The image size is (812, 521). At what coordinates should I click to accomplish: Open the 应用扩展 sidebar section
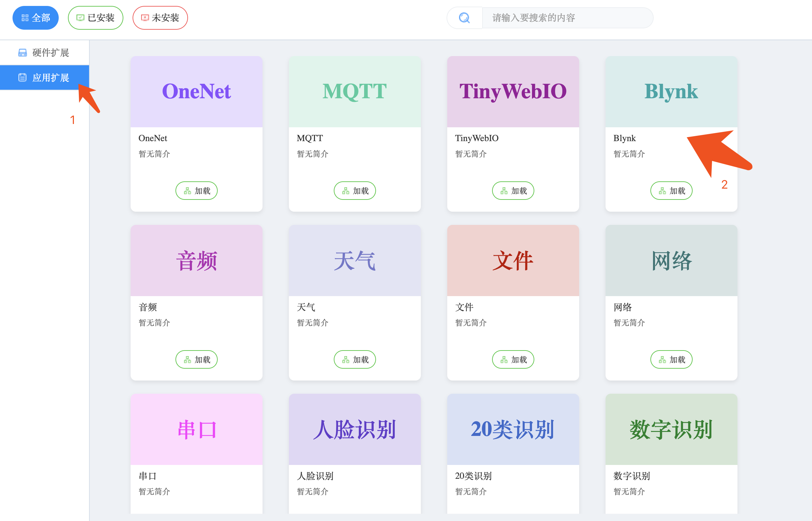[45, 78]
